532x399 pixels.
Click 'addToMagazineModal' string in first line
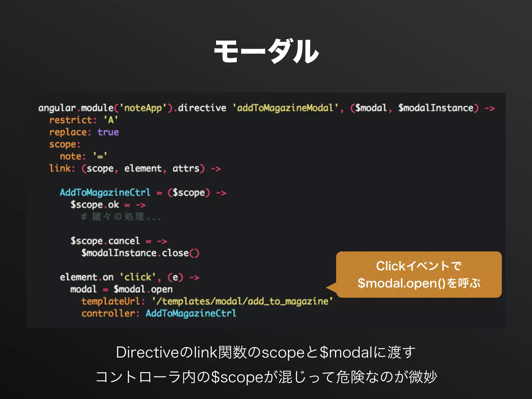(285, 108)
